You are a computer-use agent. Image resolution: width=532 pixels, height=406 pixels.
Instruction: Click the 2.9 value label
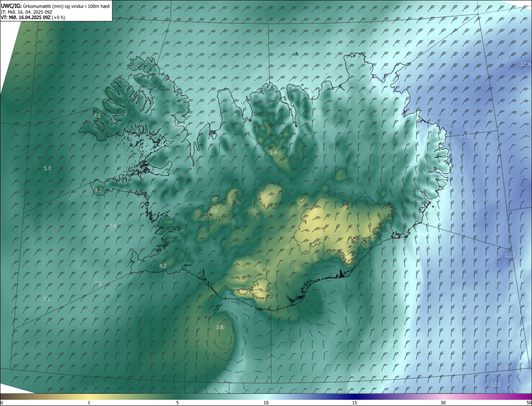pyautogui.click(x=214, y=211)
